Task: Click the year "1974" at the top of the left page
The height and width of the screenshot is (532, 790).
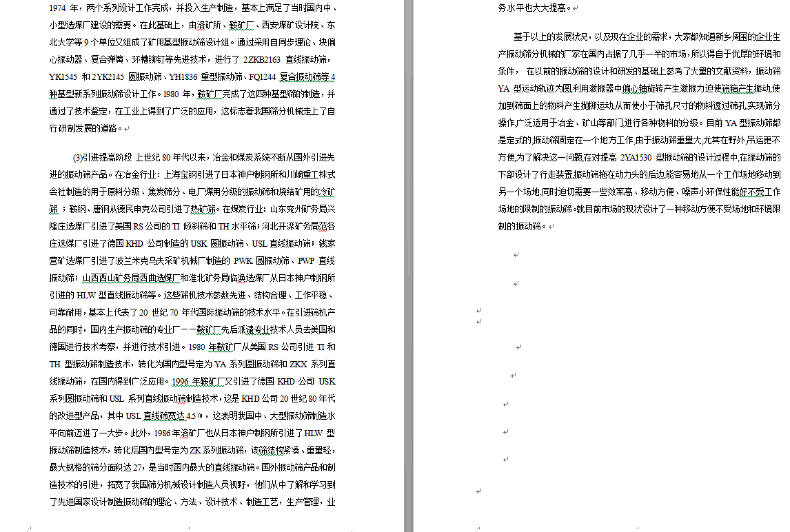Action: pos(57,8)
